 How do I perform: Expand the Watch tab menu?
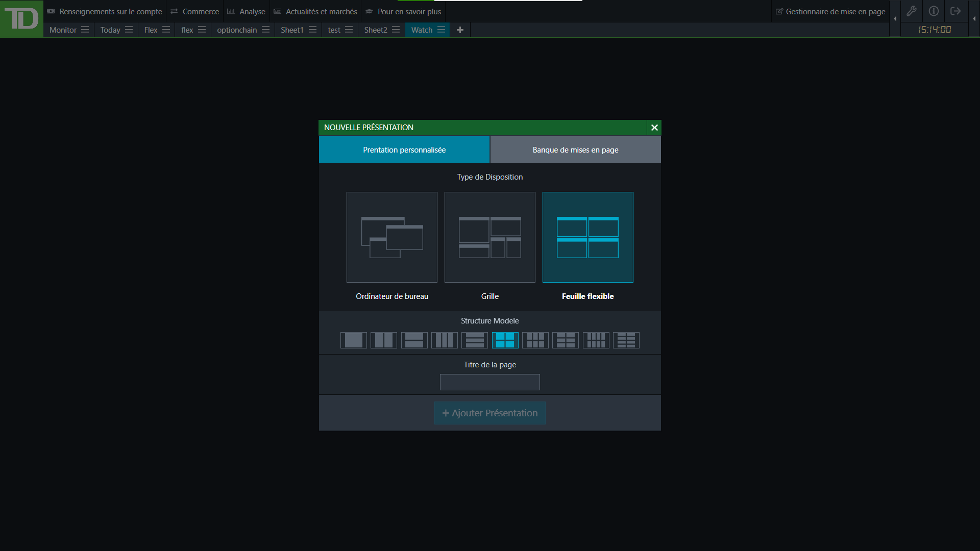442,30
